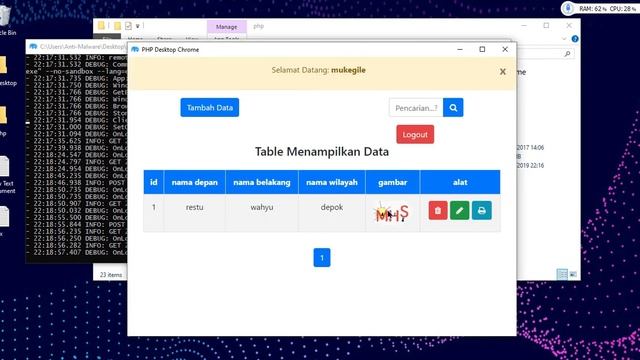This screenshot has height=360, width=640.
Task: Focus the Pencarian search input field
Action: point(416,108)
